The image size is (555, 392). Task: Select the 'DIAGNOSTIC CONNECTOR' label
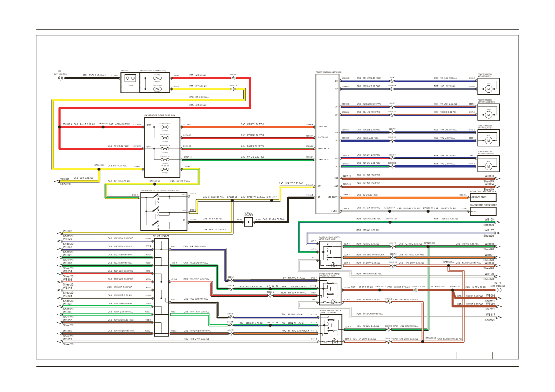coord(484,205)
